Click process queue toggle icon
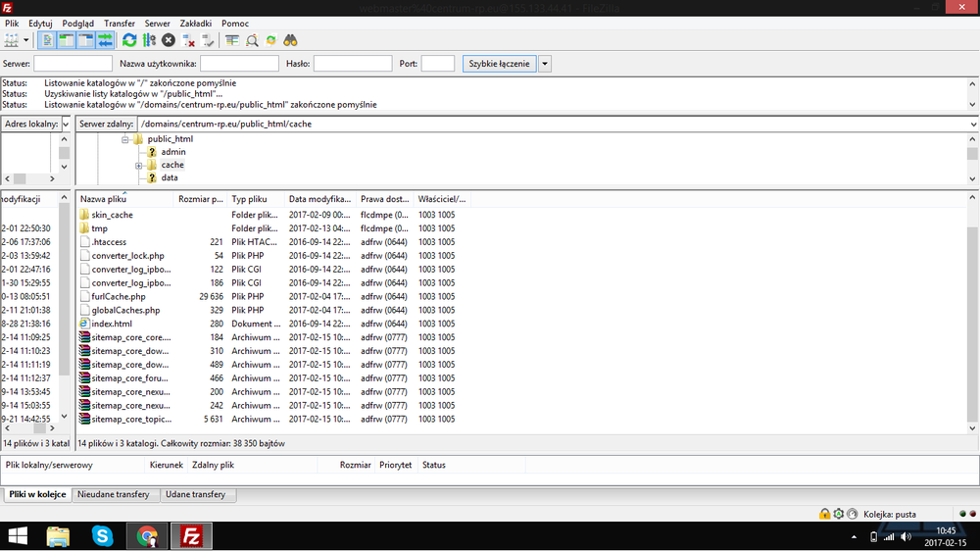This screenshot has width=980, height=551. pyautogui.click(x=149, y=40)
